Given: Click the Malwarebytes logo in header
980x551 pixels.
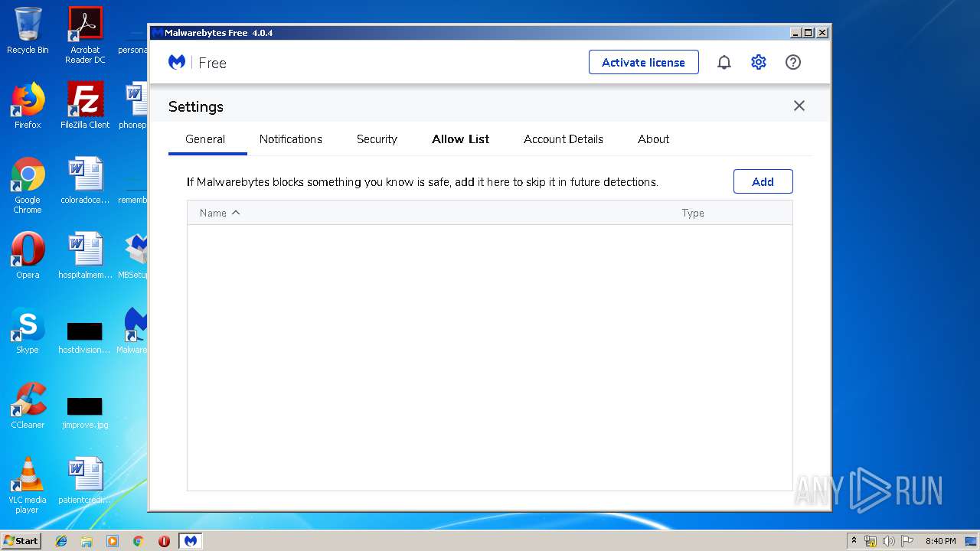Looking at the screenshot, I should click(x=177, y=62).
